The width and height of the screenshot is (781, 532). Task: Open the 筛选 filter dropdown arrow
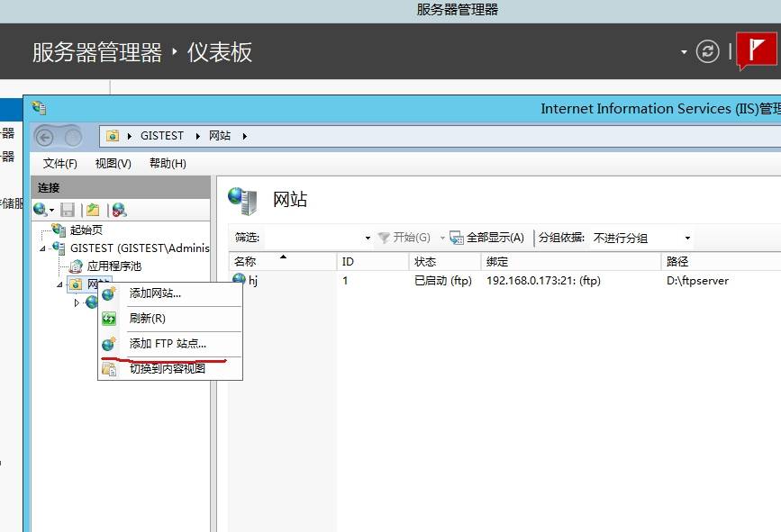[368, 238]
